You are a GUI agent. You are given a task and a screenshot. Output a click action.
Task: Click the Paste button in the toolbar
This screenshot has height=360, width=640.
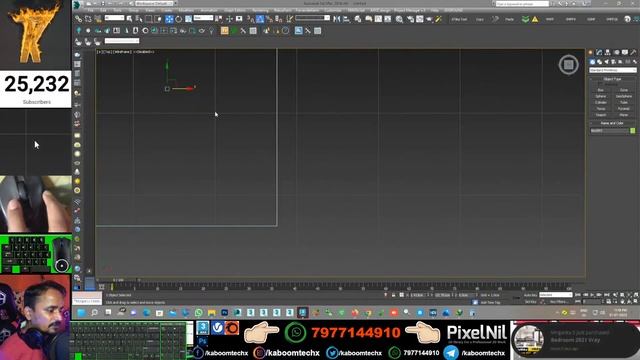point(509,19)
